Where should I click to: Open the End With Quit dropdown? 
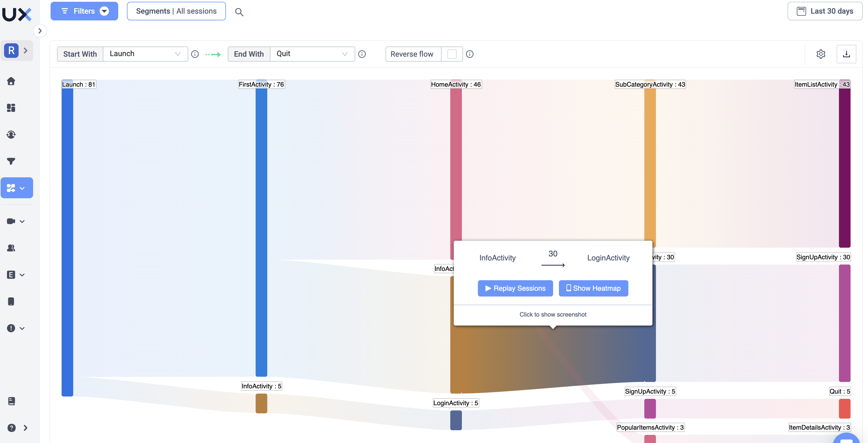click(x=312, y=53)
